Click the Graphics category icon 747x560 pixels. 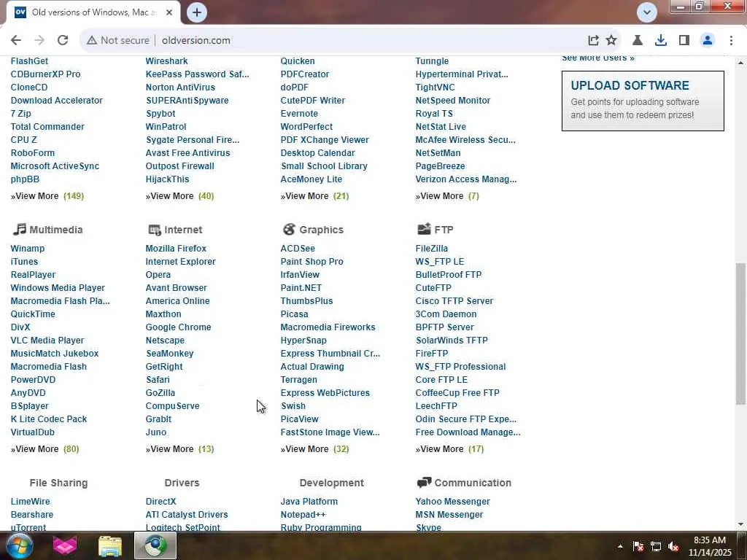(289, 230)
